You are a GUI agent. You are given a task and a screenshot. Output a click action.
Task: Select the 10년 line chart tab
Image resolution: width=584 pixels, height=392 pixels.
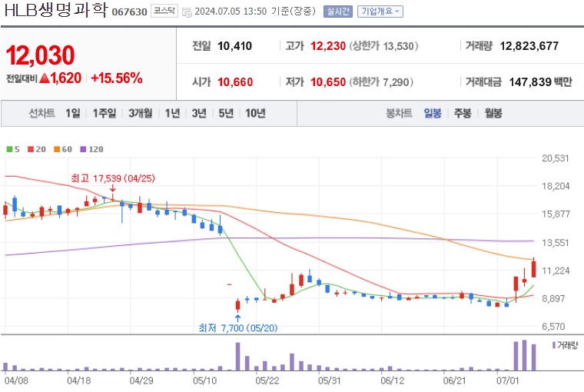(x=255, y=113)
